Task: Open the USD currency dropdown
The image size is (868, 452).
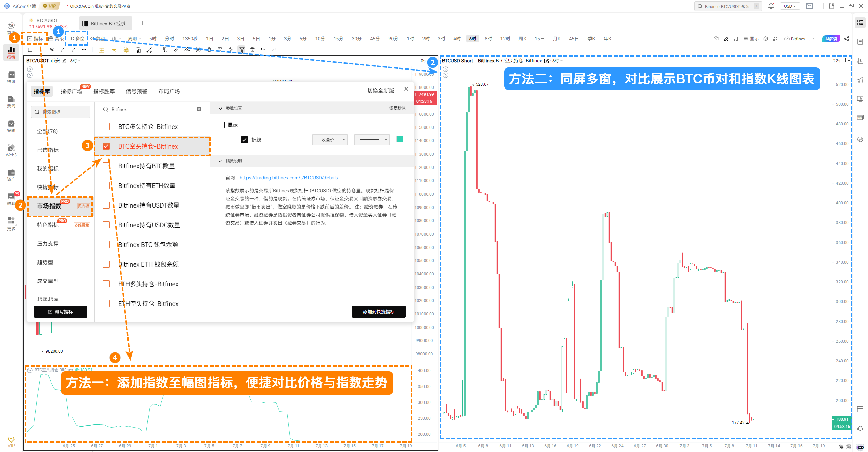Action: tap(790, 6)
